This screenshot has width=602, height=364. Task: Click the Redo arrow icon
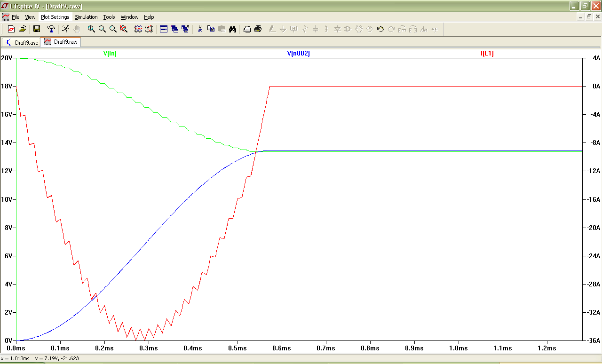pyautogui.click(x=391, y=29)
